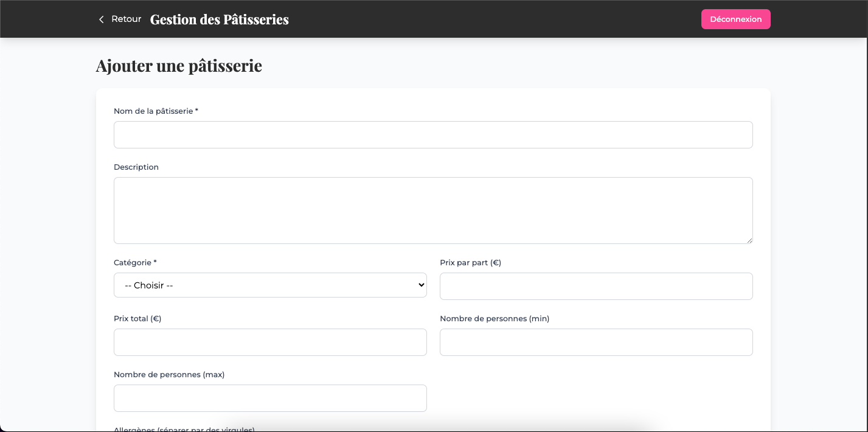Click the 'Nom de la pâtisserie *' label
The height and width of the screenshot is (432, 868).
pos(156,111)
